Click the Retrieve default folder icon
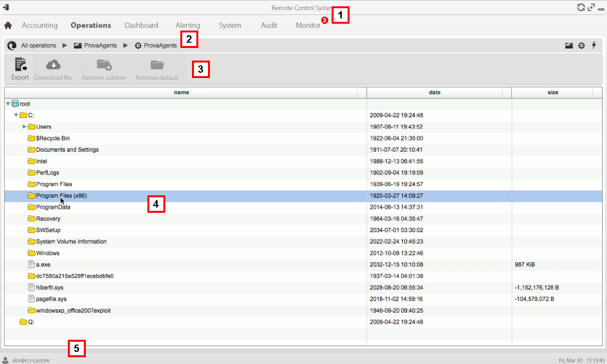The width and height of the screenshot is (607, 364). click(x=157, y=65)
